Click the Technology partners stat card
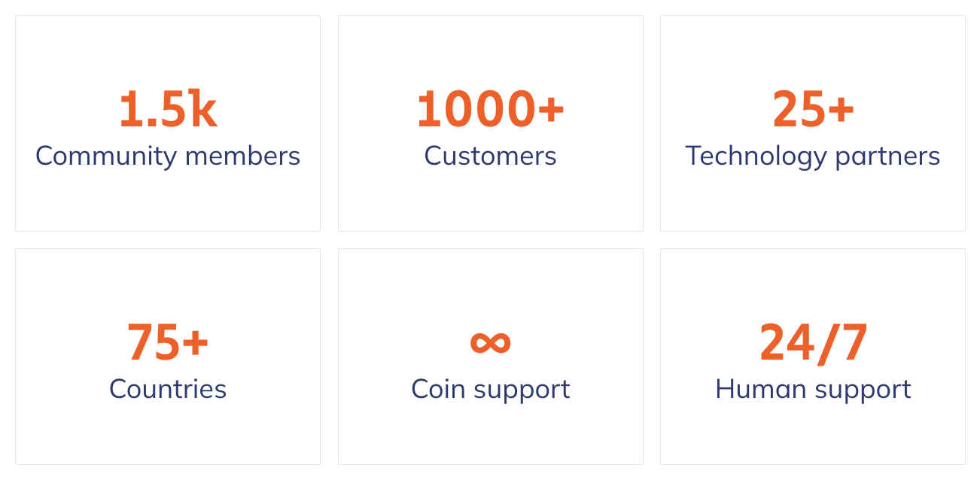The width and height of the screenshot is (980, 489). click(x=813, y=123)
